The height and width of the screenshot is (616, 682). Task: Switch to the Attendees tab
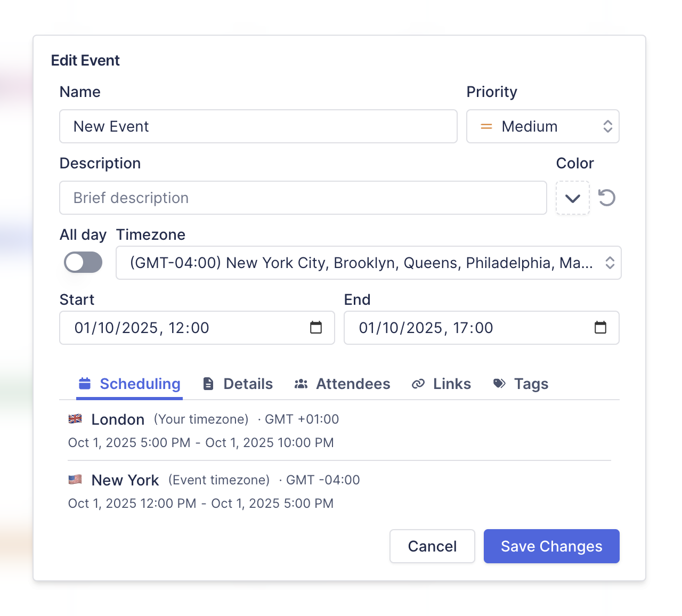353,384
